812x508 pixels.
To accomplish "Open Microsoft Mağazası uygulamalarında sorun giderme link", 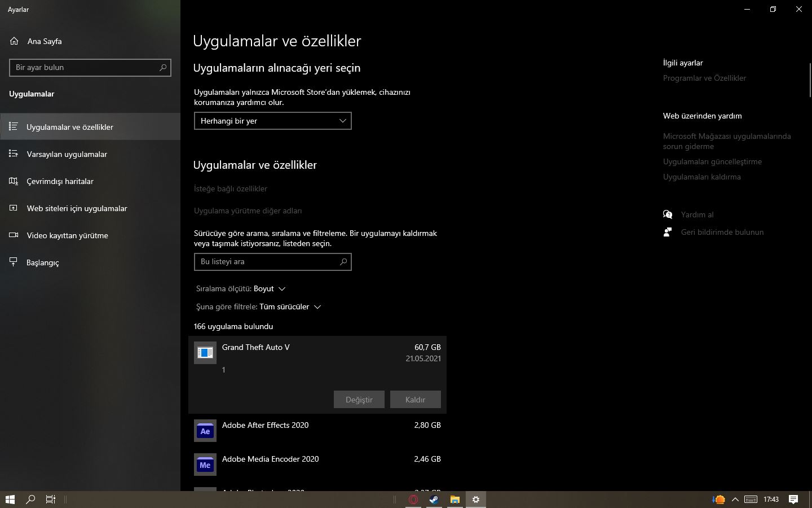I will pyautogui.click(x=727, y=141).
